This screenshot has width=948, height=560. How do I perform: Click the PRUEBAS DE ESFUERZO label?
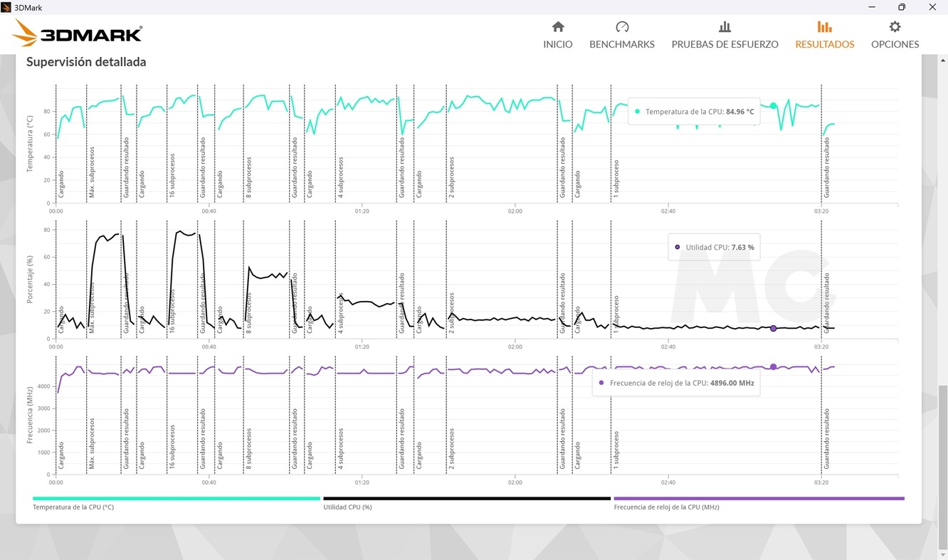(725, 44)
